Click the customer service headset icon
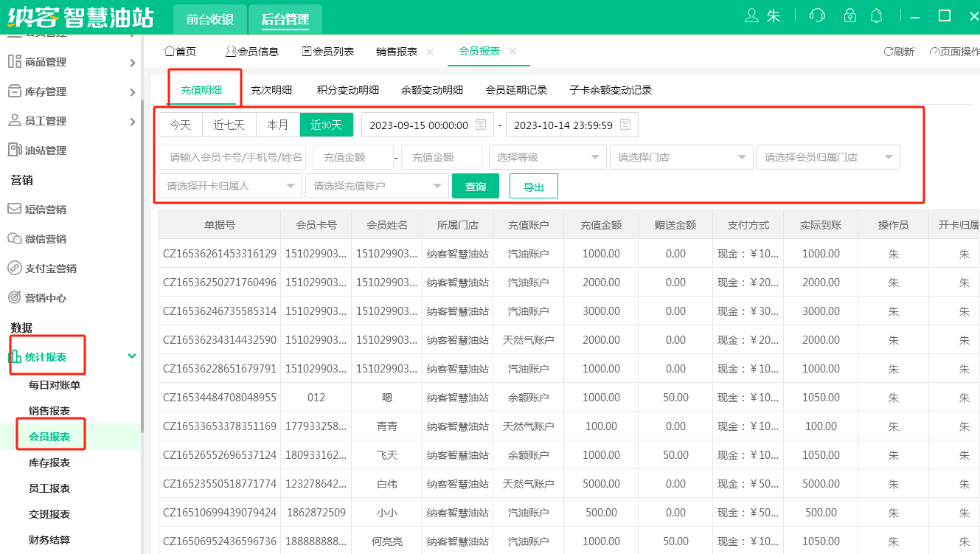This screenshot has width=980, height=554. 816,15
